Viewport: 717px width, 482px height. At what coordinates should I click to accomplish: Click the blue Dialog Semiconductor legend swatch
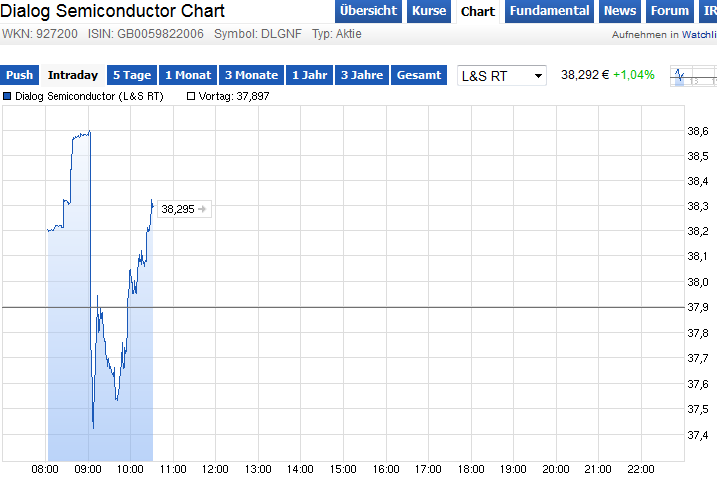coord(7,96)
